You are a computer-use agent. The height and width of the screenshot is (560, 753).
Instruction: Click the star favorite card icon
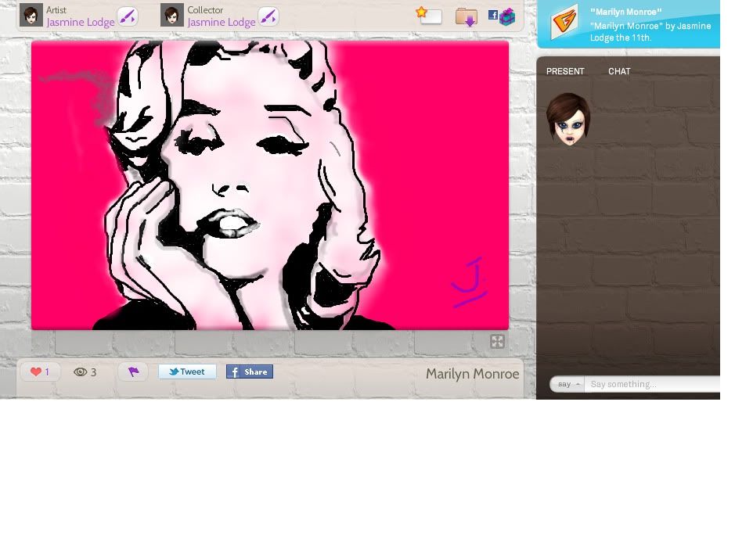pyautogui.click(x=429, y=16)
